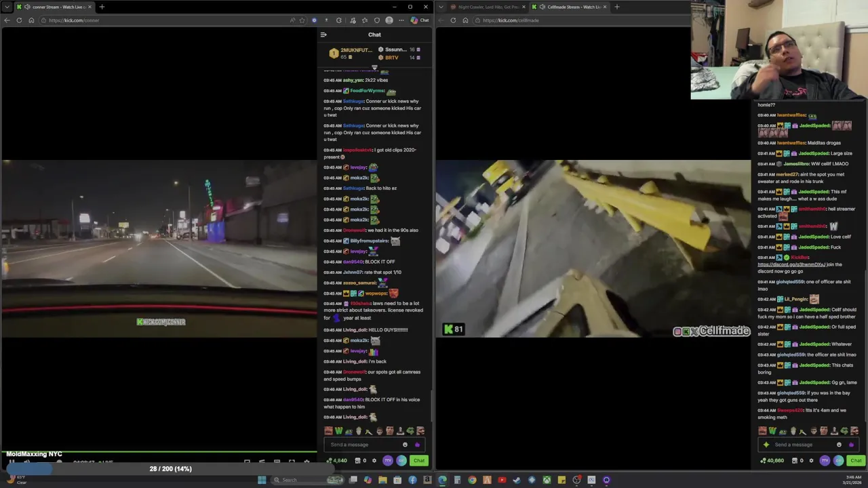Image resolution: width=868 pixels, height=488 pixels.
Task: Open merked27 username in Cellfmade chat
Action: (786, 174)
